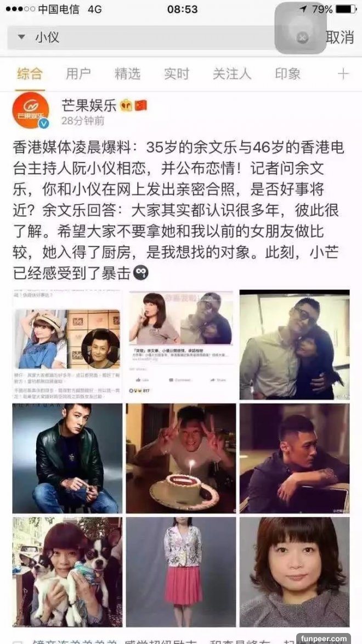
Task: Switch to the 精选 tab
Action: [x=128, y=74]
